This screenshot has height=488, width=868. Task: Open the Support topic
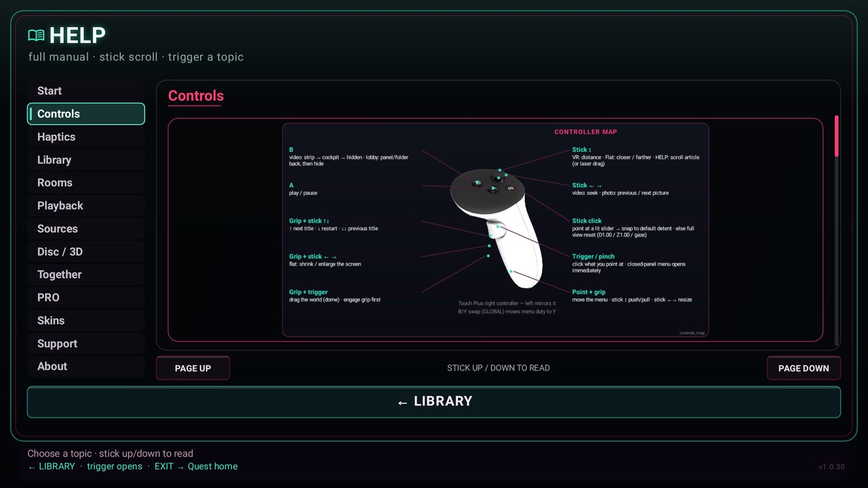pos(86,343)
